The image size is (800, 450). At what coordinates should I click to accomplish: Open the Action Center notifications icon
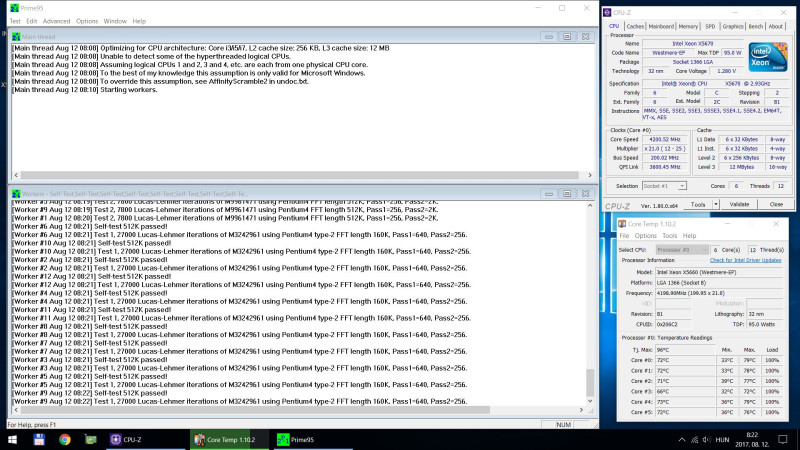[x=783, y=439]
